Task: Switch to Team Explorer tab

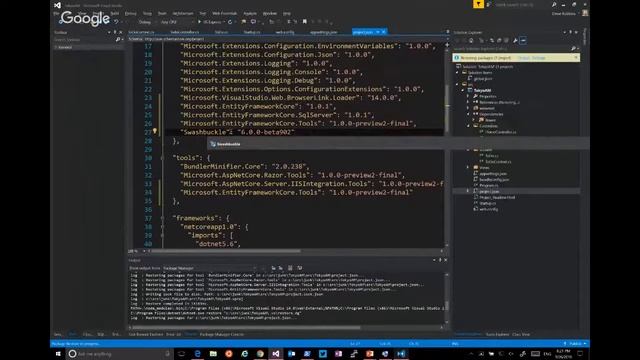Action: click(x=497, y=334)
